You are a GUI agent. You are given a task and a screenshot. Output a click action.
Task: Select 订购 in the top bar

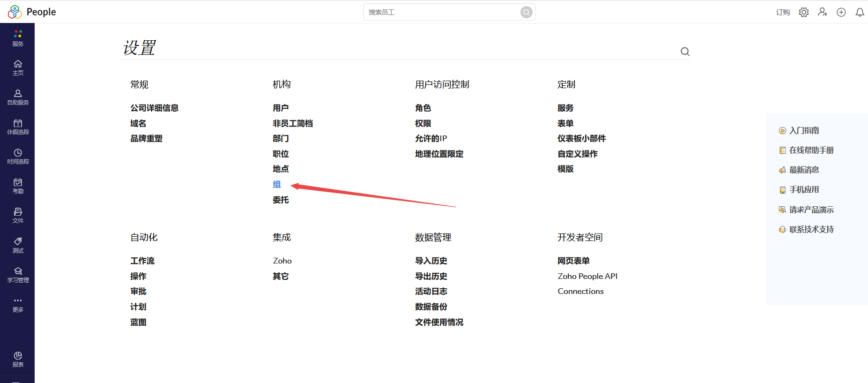pyautogui.click(x=783, y=12)
